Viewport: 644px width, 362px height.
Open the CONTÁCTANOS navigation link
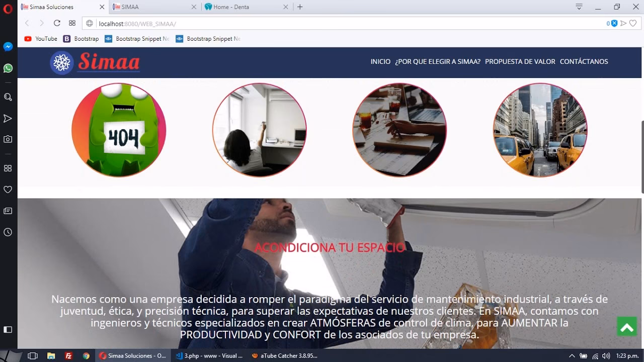coord(584,61)
